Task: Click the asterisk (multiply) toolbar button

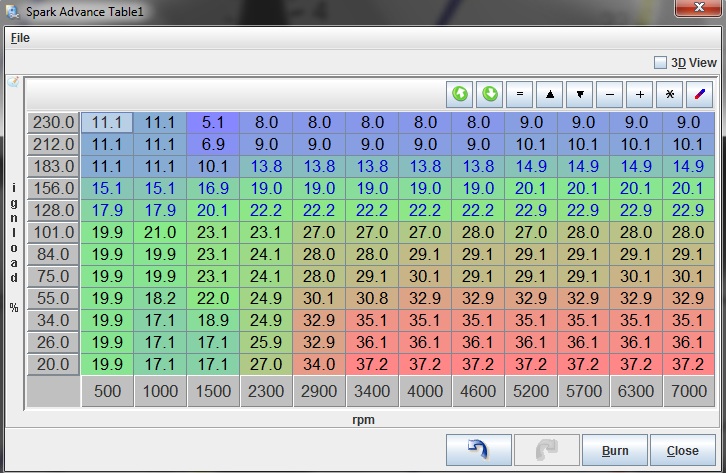Action: [x=670, y=95]
